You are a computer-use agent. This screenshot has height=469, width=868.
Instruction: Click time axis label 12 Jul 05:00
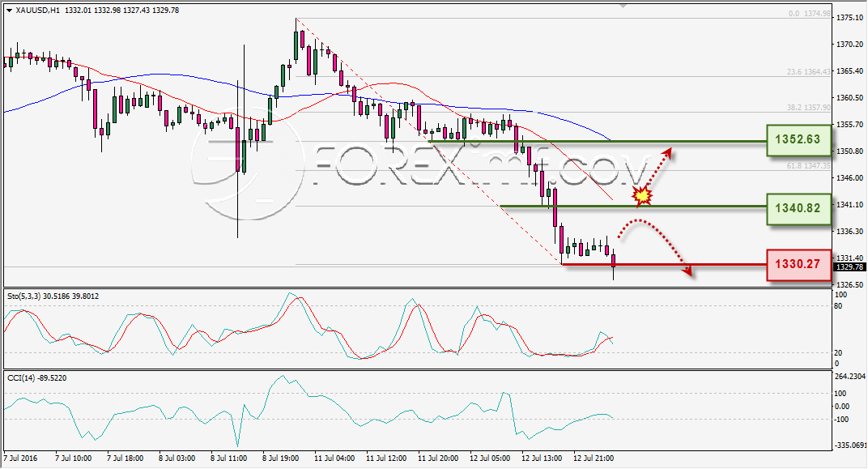pos(490,458)
